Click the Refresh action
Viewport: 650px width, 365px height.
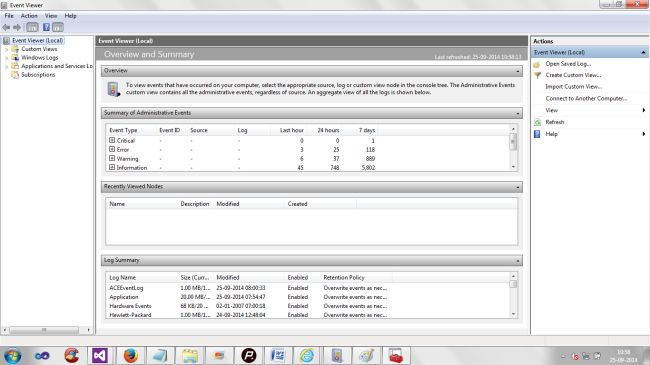click(555, 122)
